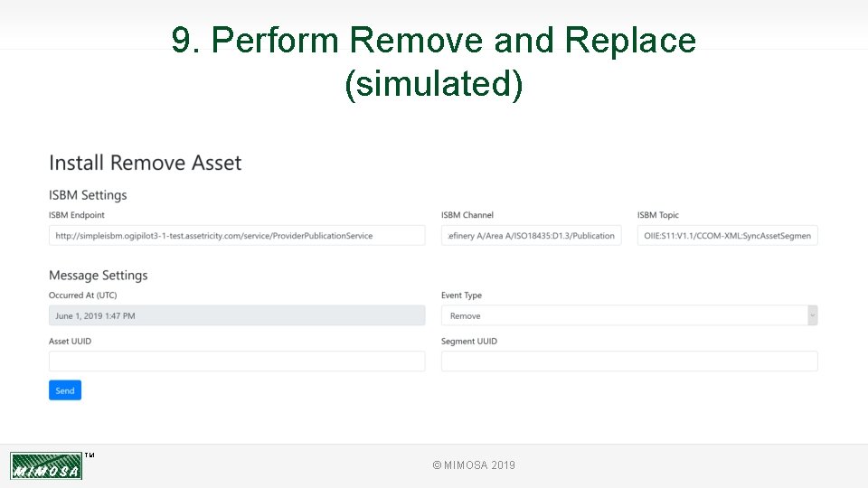Image resolution: width=868 pixels, height=488 pixels.
Task: Focus the ISBM Channel input field
Action: pyautogui.click(x=531, y=235)
